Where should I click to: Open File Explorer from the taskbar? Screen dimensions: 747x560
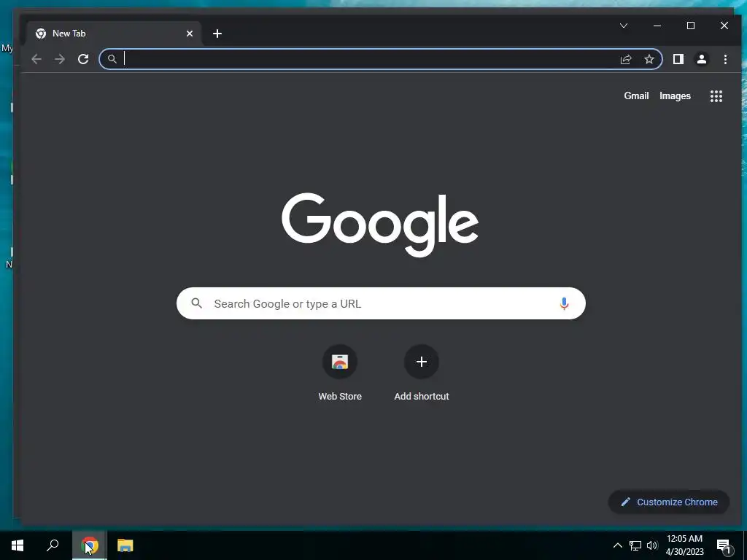125,545
